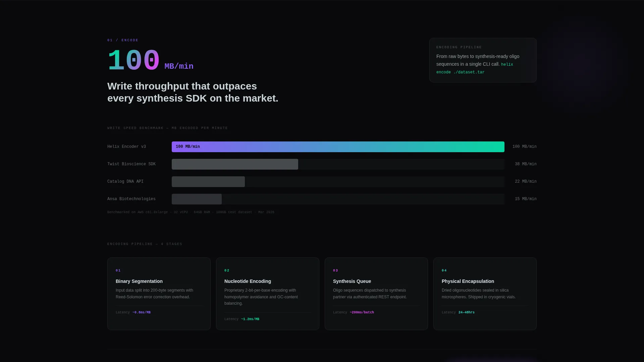Click the 'Catalog DNA API' row label

coord(125,182)
